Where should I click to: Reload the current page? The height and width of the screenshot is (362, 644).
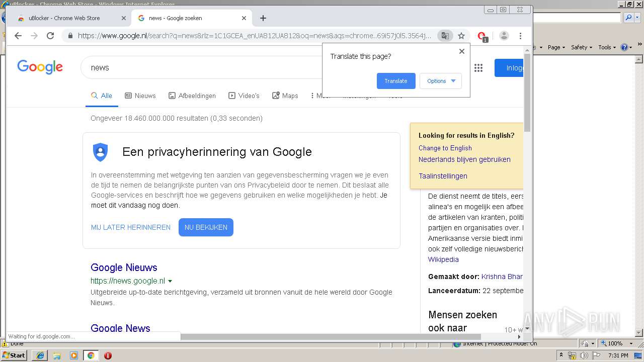(50, 36)
